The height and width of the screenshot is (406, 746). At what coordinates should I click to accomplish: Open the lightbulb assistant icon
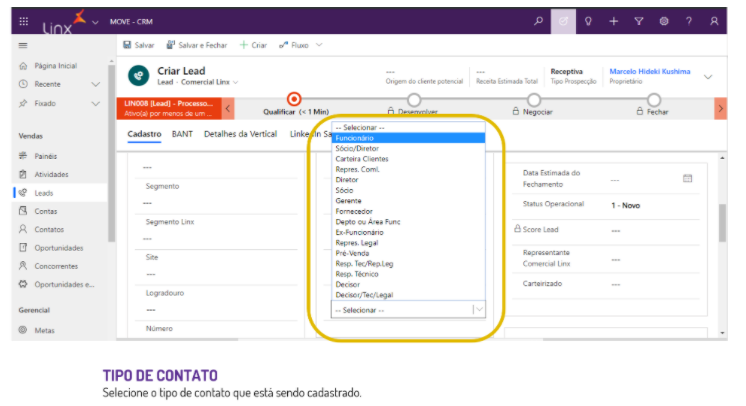click(588, 21)
